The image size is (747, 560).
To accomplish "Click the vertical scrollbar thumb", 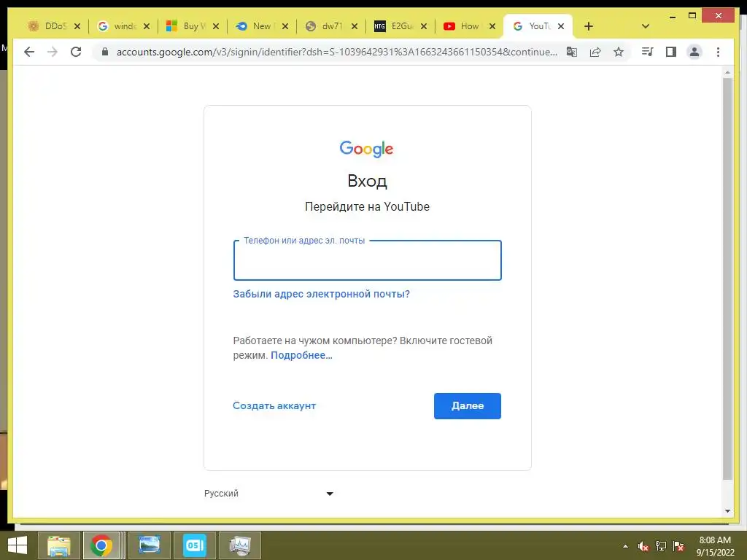I will click(727, 279).
